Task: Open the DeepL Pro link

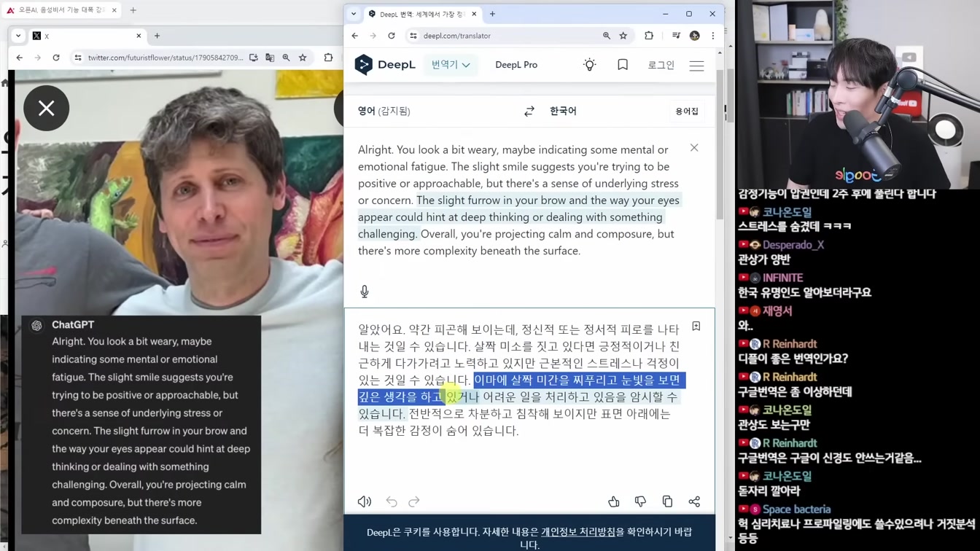Action: point(516,65)
